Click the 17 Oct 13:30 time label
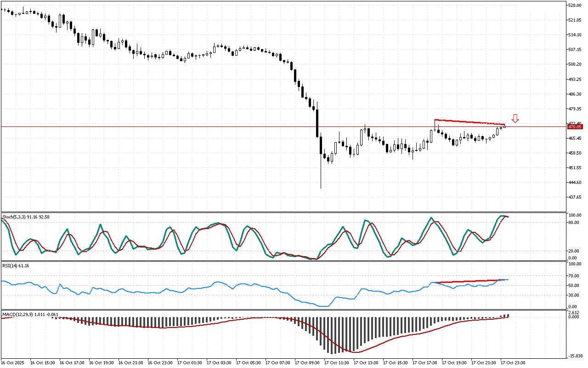This screenshot has width=588, height=368. pos(366,362)
